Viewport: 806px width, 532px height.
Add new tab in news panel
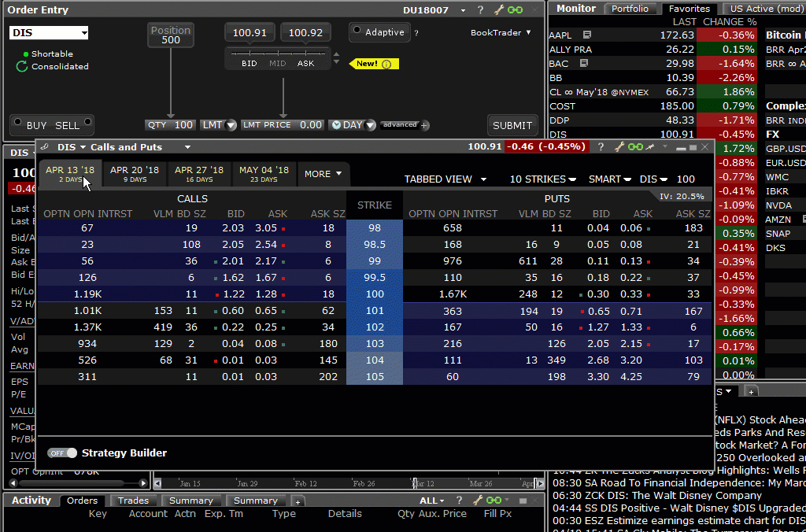click(751, 392)
